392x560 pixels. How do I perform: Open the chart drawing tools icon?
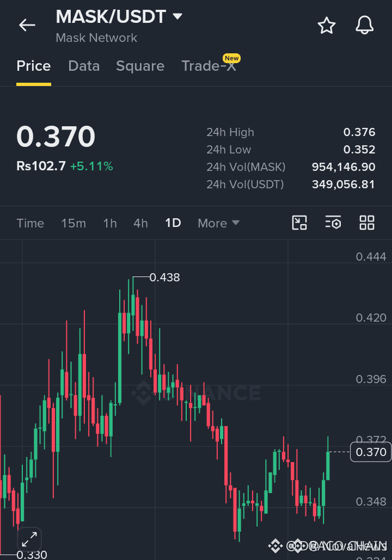[299, 223]
